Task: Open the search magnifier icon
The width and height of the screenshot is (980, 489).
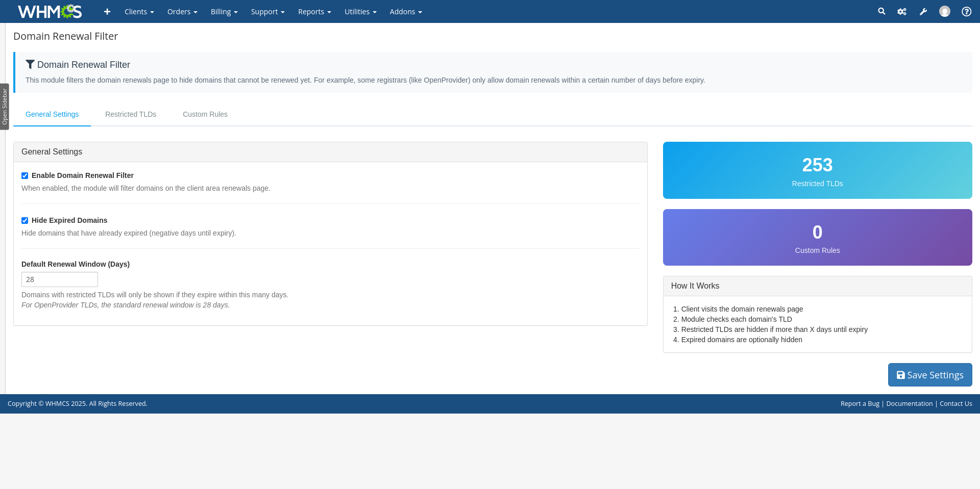Action: 881,11
